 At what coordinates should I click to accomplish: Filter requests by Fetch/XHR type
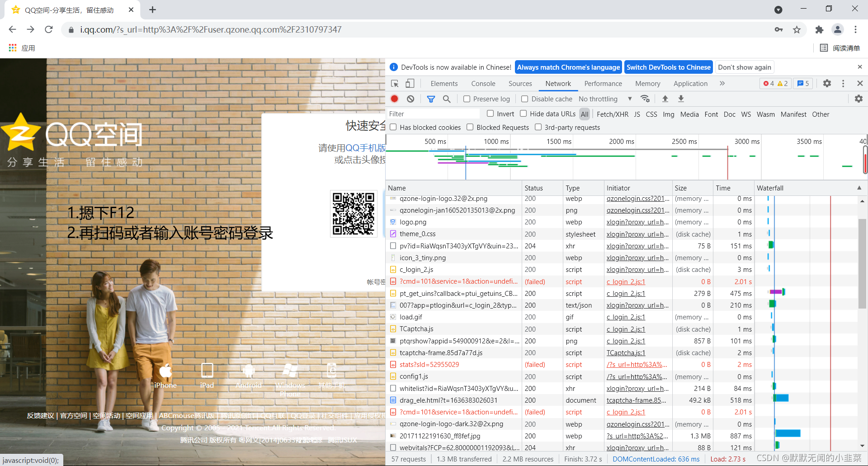[613, 114]
